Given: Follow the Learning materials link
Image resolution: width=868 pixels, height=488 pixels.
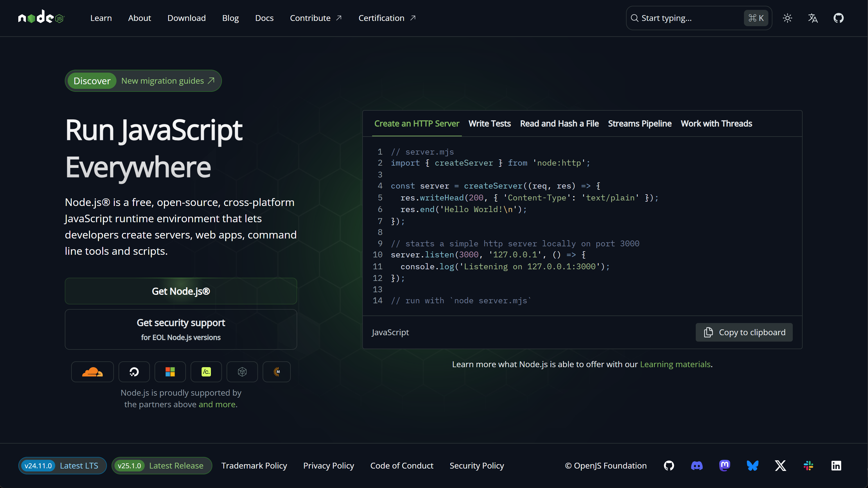Looking at the screenshot, I should [x=675, y=364].
